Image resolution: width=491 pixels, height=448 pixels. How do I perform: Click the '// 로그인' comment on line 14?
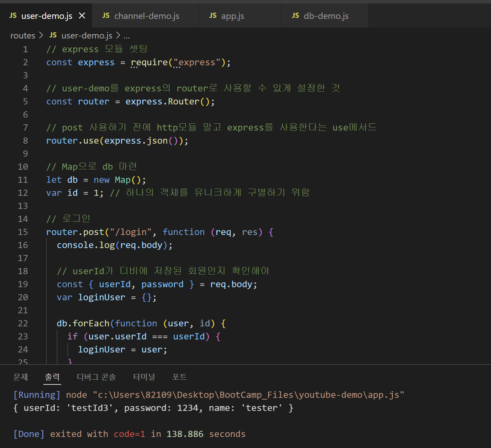68,219
